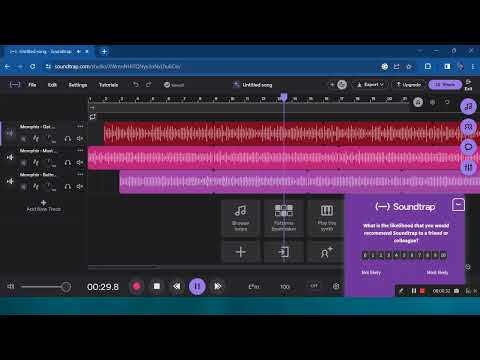The image size is (480, 360).
Task: Solo the Memphis - Balle track with headphones icon
Action: (68, 186)
